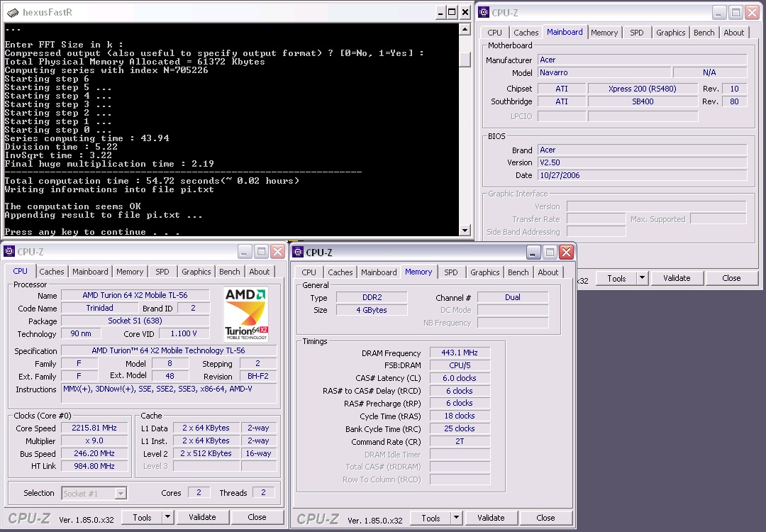This screenshot has height=532, width=766.
Task: Open the Tools dropdown arrow in the CPU window
Action: (x=167, y=517)
